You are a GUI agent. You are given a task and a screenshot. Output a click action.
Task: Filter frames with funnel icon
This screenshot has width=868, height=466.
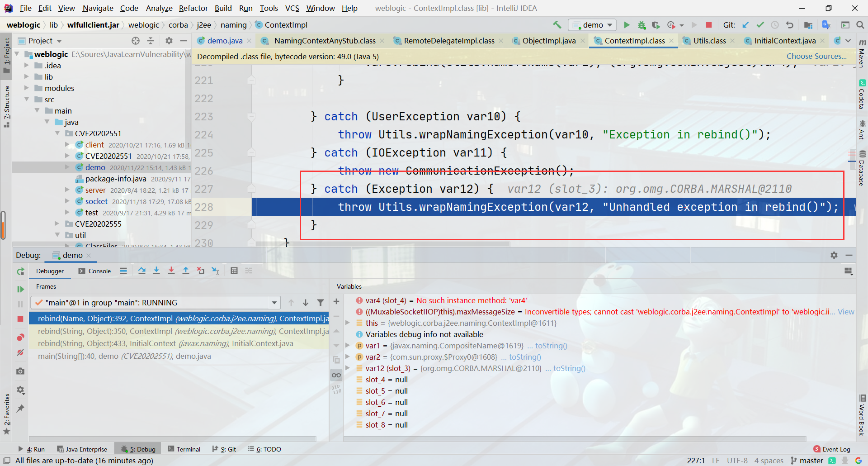click(x=320, y=303)
